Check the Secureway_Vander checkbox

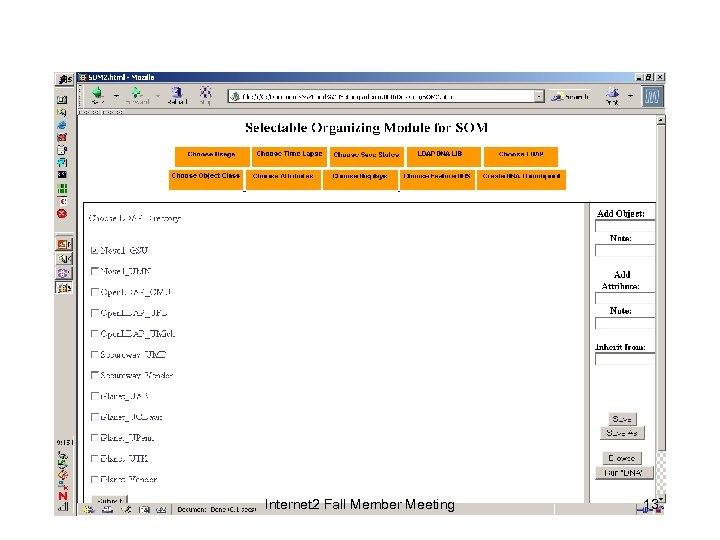[x=95, y=375]
